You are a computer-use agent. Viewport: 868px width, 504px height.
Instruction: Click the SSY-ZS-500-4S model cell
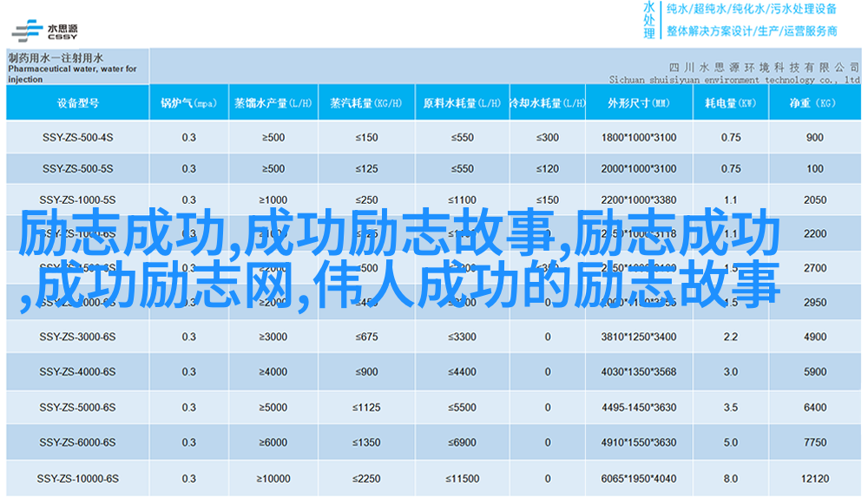[77, 137]
